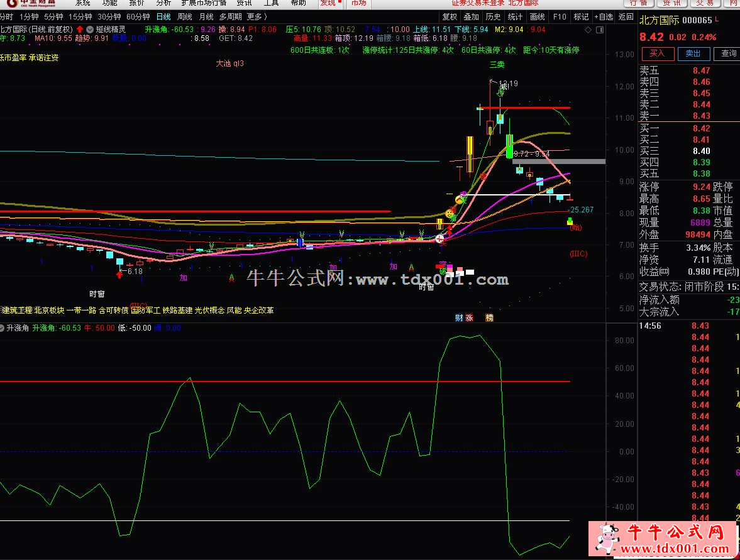The height and width of the screenshot is (560, 740).
Task: Click the 画线 draw line tool
Action: (537, 16)
